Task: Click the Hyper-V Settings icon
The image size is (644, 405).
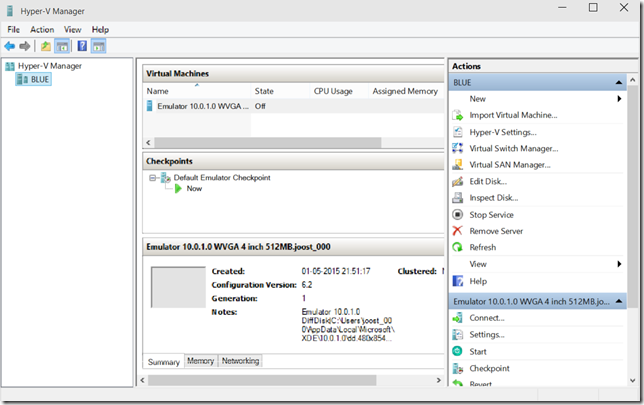Action: (458, 132)
